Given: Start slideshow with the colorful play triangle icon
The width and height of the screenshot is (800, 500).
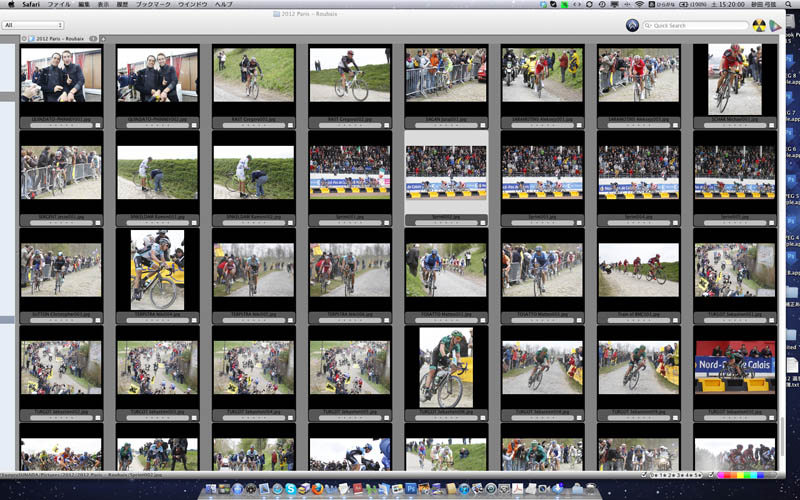Looking at the screenshot, I should click(776, 25).
